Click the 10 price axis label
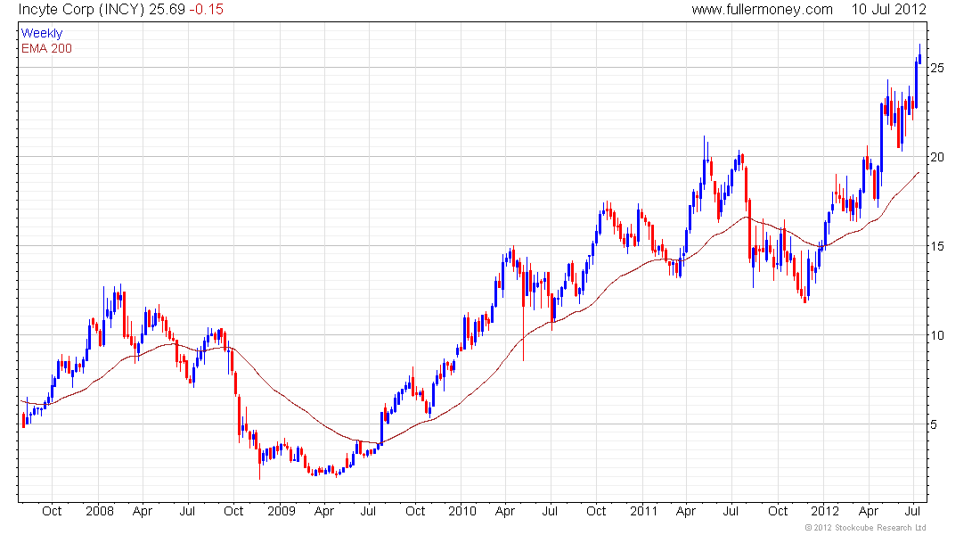 (x=937, y=335)
